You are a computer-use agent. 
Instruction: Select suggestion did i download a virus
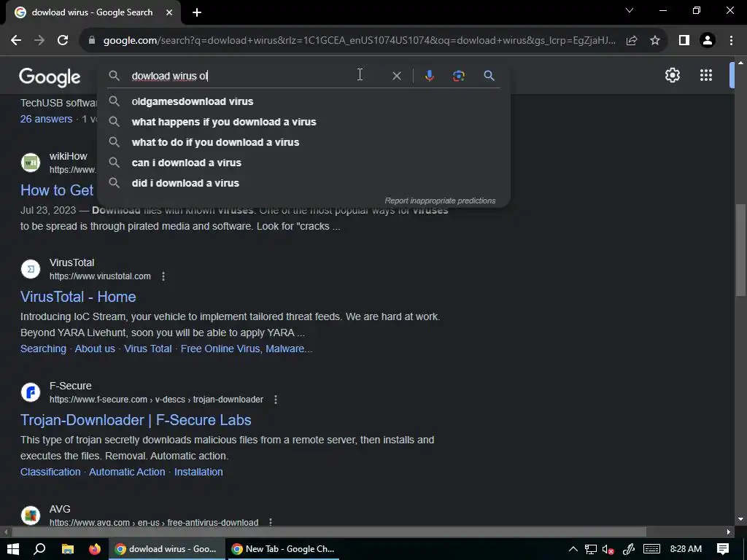point(303,183)
